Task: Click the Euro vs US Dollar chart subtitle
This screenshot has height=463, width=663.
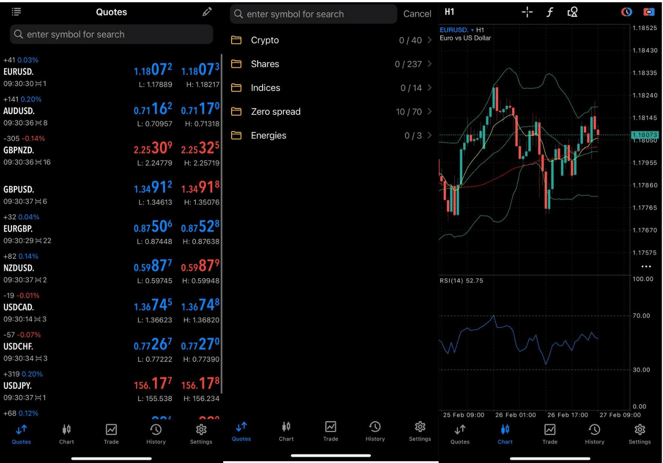Action: pyautogui.click(x=465, y=38)
